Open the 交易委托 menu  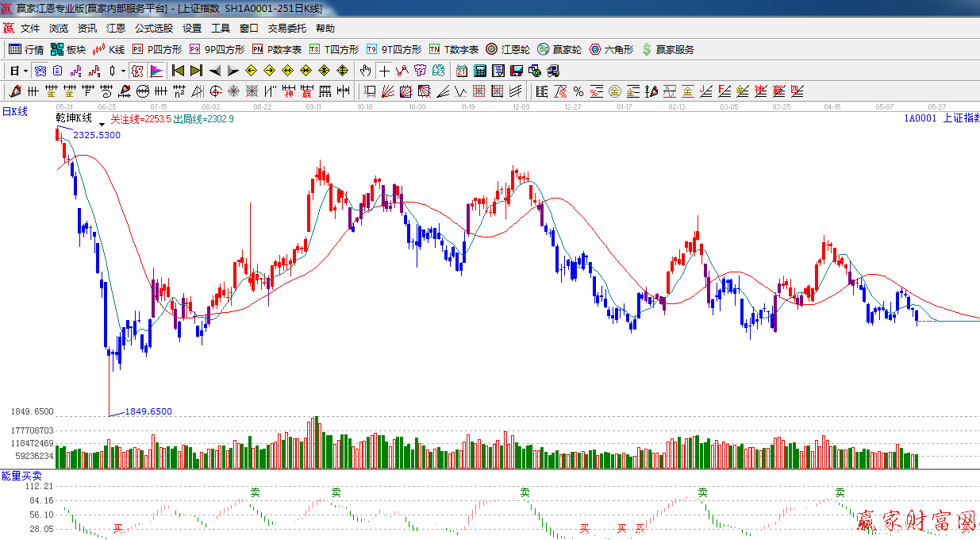tap(286, 28)
